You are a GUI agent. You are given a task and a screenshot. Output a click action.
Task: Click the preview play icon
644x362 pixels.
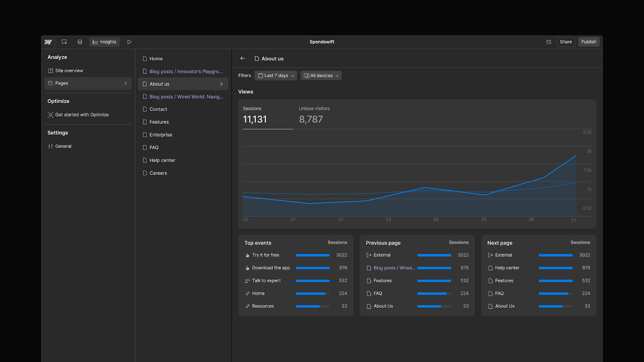click(x=129, y=42)
